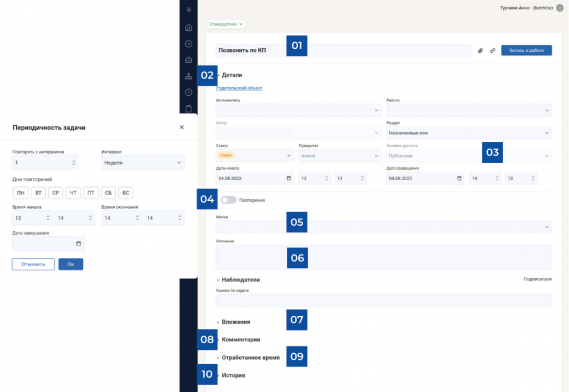Screen dimensions: 569x392
Task: Open the Родительский объект link
Action: point(239,88)
